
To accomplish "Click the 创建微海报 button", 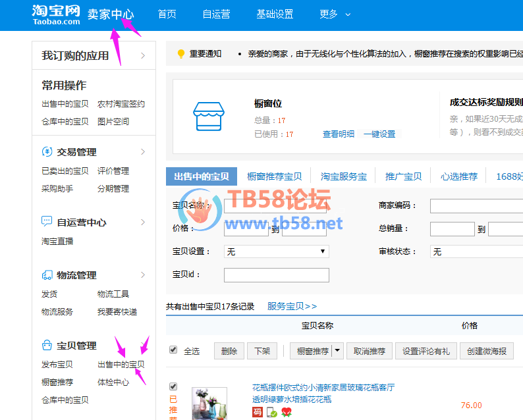I will (487, 351).
